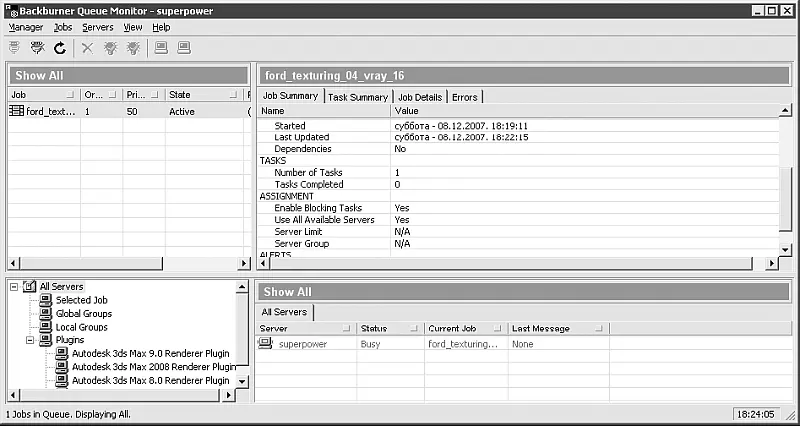
Task: Collapse the All Servers tree node
Action: pyautogui.click(x=14, y=287)
